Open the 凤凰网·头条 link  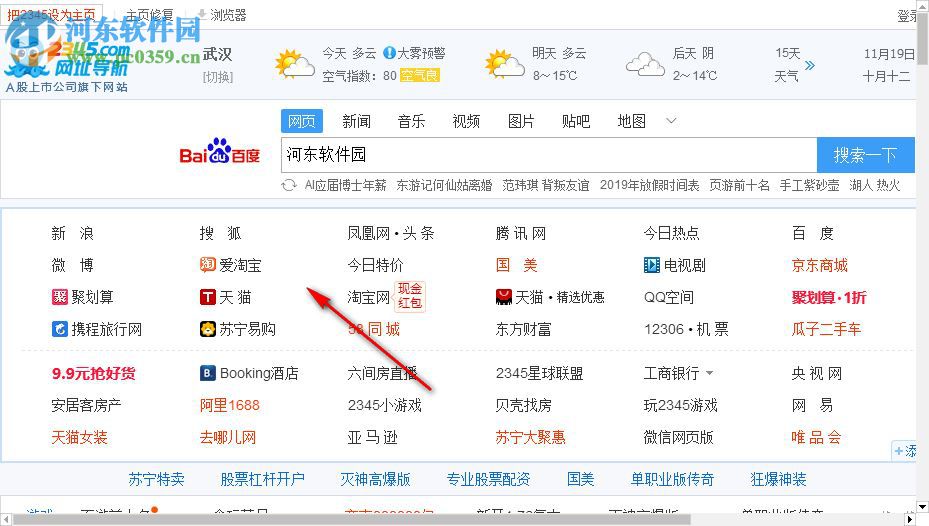coord(391,233)
